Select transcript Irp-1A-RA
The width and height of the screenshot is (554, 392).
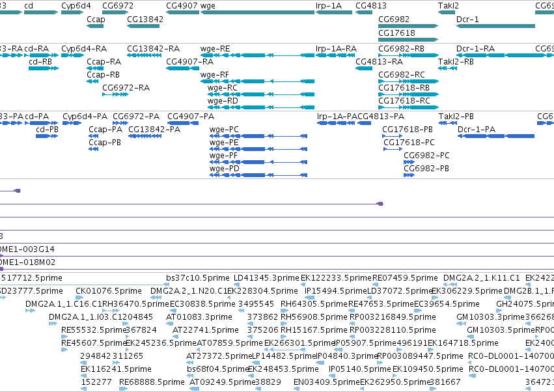pos(336,48)
